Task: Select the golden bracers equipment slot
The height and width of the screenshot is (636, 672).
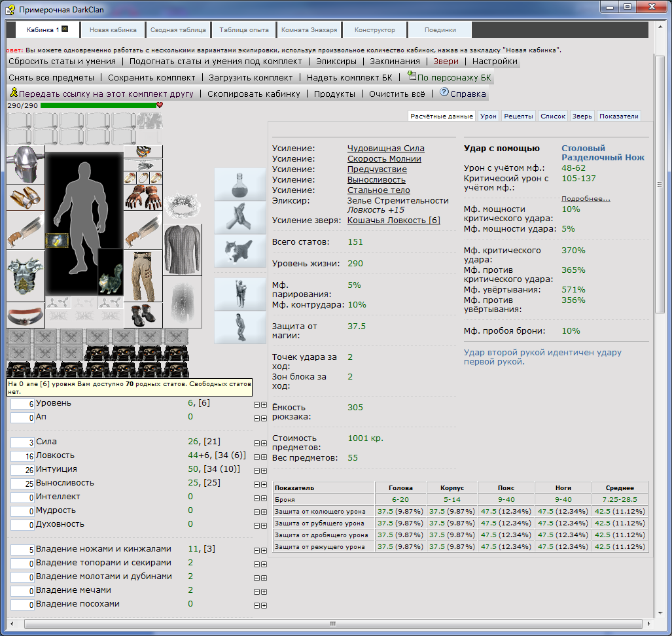Action: [x=26, y=197]
